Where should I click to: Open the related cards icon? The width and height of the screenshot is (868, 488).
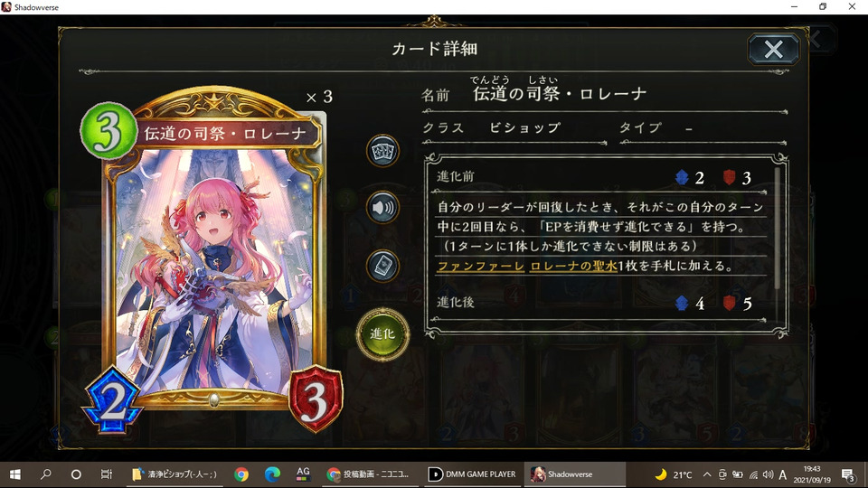[x=382, y=151]
